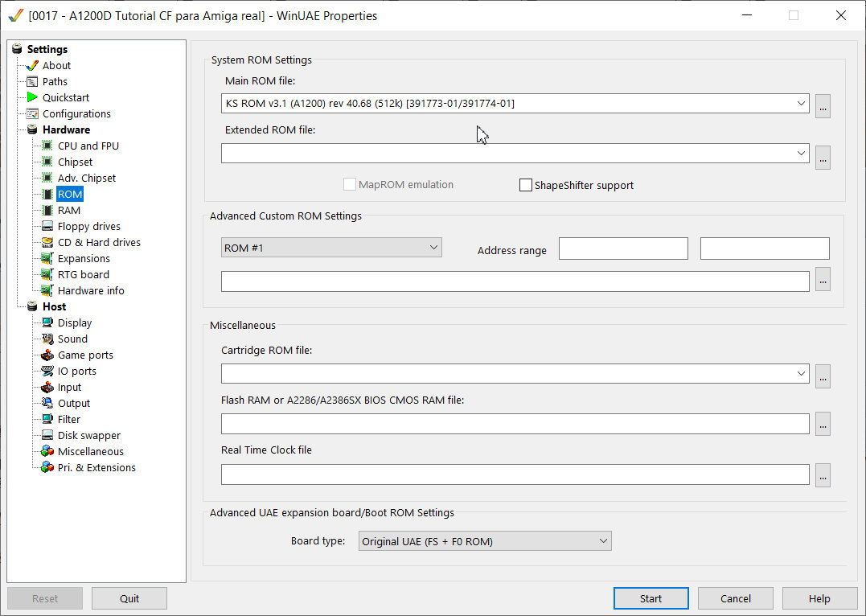Viewport: 866px width, 616px height.
Task: Click the About checkmark icon
Action: [32, 65]
